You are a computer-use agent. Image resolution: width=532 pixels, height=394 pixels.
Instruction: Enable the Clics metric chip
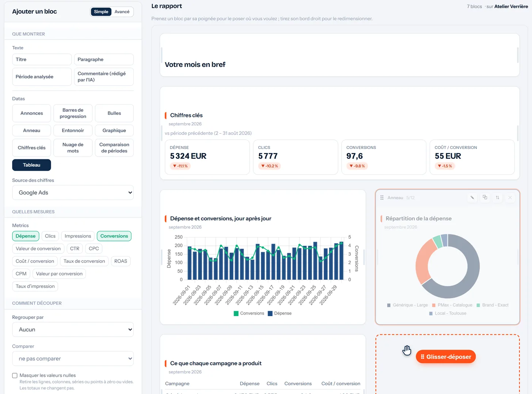click(x=50, y=236)
